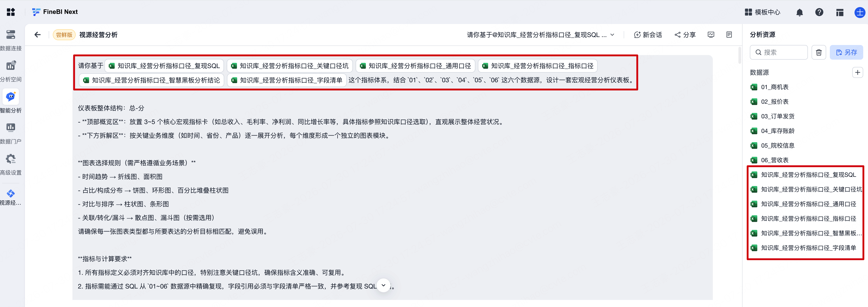Open 数据门户 from the sidebar
Viewport: 868px width, 307px height.
11,127
